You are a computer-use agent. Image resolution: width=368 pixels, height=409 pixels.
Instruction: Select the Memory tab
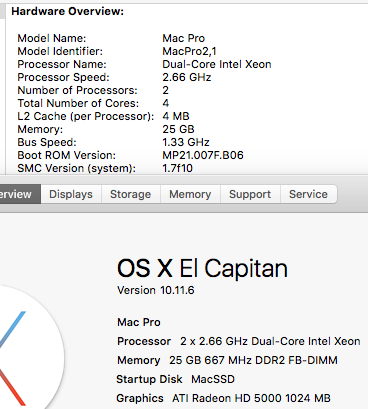pos(190,194)
